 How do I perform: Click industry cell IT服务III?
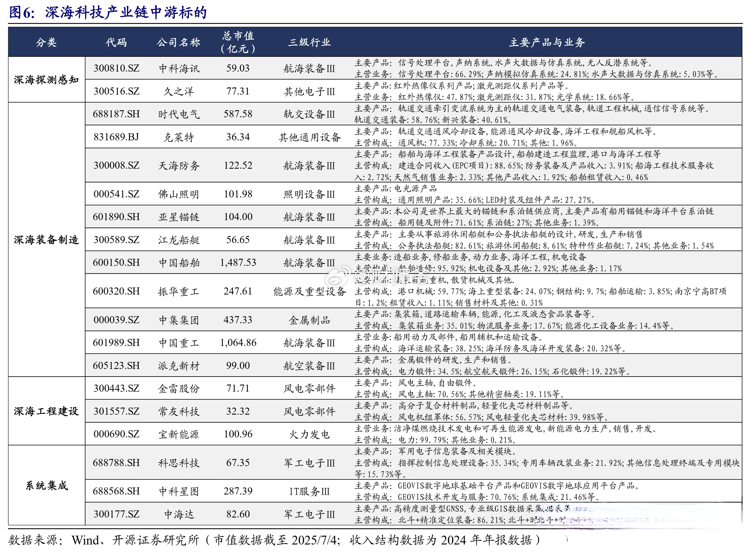[309, 492]
